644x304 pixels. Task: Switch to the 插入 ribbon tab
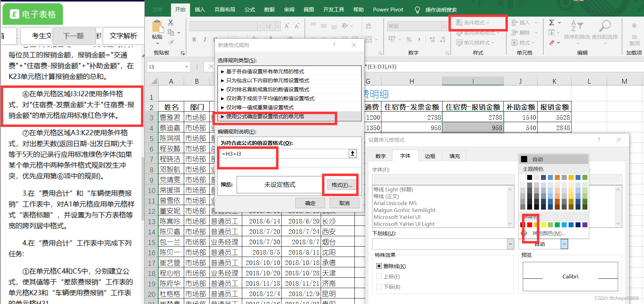[x=200, y=9]
